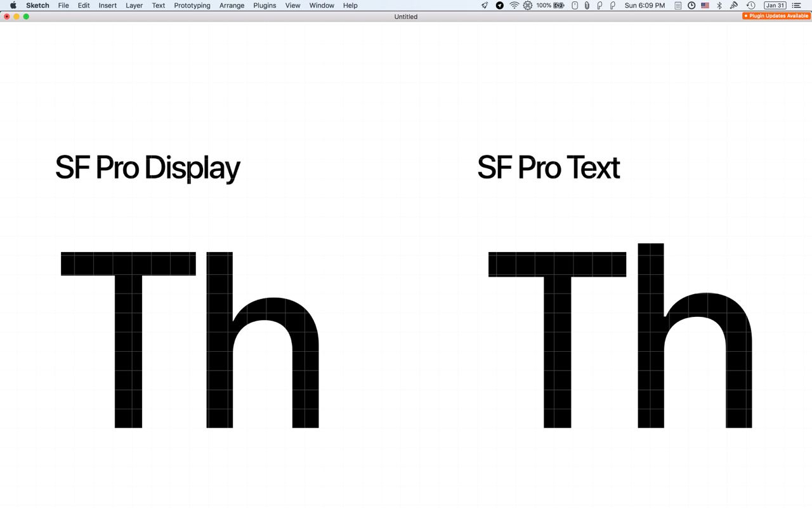The image size is (812, 508).
Task: Open the battery 100% status menu
Action: pyautogui.click(x=550, y=5)
